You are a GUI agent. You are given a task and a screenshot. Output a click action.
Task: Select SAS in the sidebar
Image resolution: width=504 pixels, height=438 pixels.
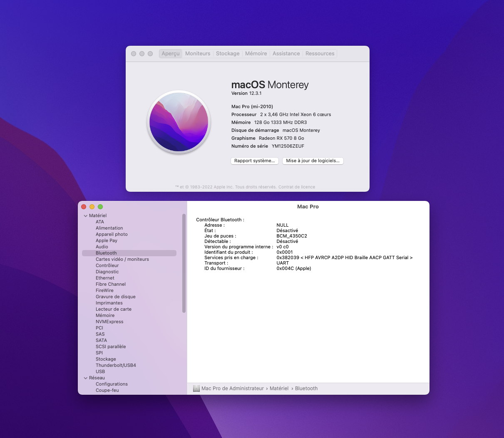(x=100, y=334)
